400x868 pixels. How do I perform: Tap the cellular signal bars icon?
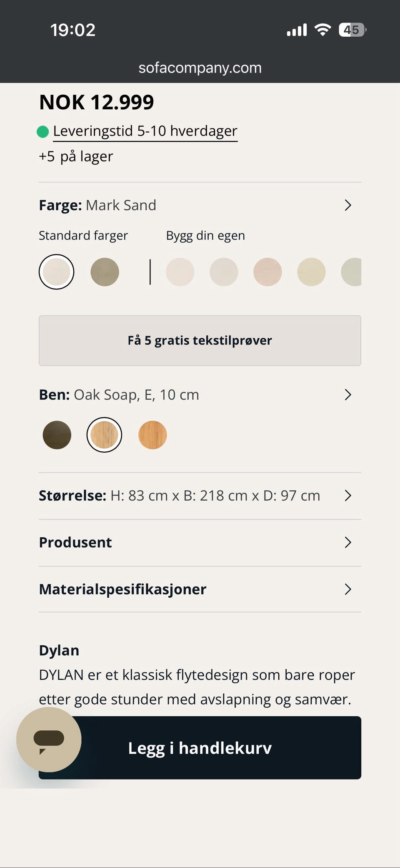pyautogui.click(x=297, y=30)
